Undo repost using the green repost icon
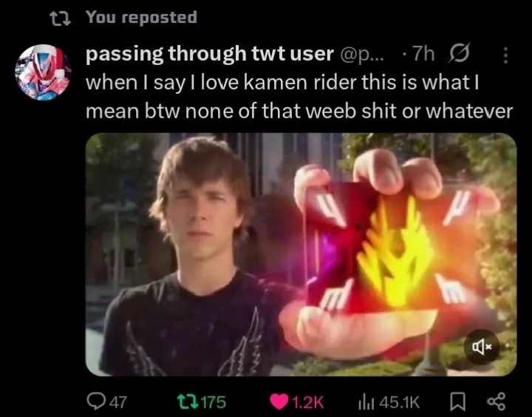 pyautogui.click(x=187, y=402)
